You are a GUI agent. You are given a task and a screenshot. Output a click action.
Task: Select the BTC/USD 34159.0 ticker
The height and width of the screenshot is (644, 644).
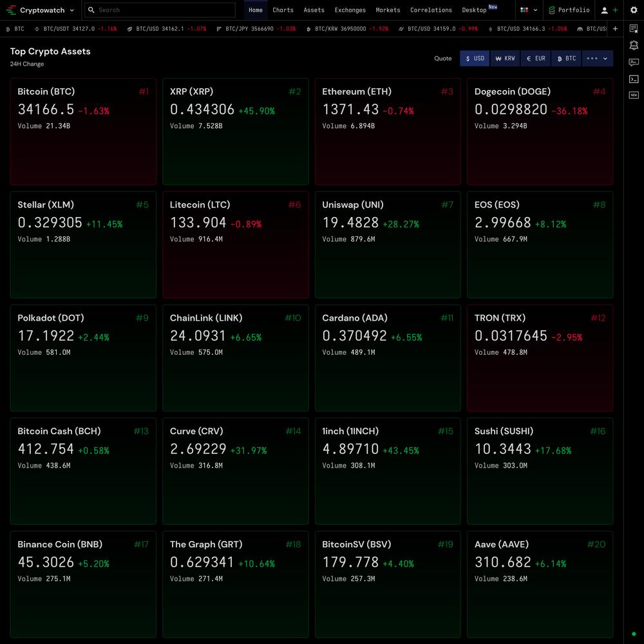coord(438,29)
